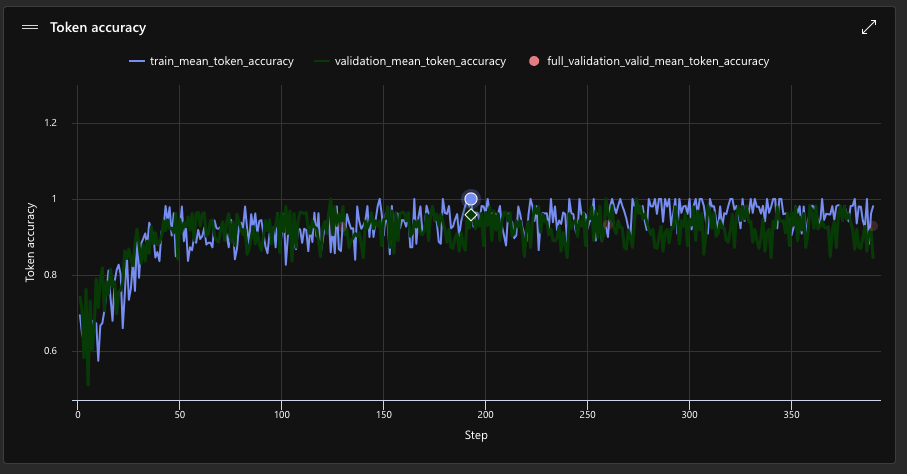Click the x-axis tick label 100
907x474 pixels.
[x=282, y=414]
